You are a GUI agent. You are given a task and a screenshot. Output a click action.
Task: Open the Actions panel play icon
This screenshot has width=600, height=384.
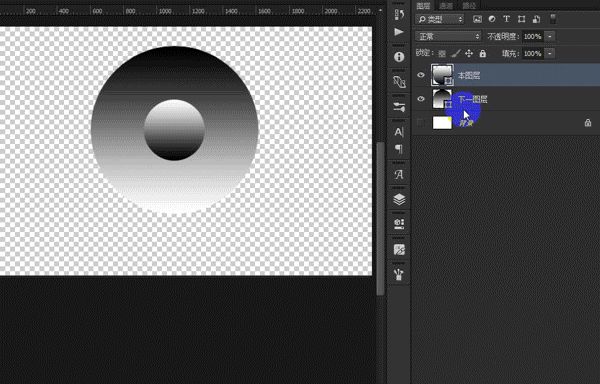(x=399, y=32)
